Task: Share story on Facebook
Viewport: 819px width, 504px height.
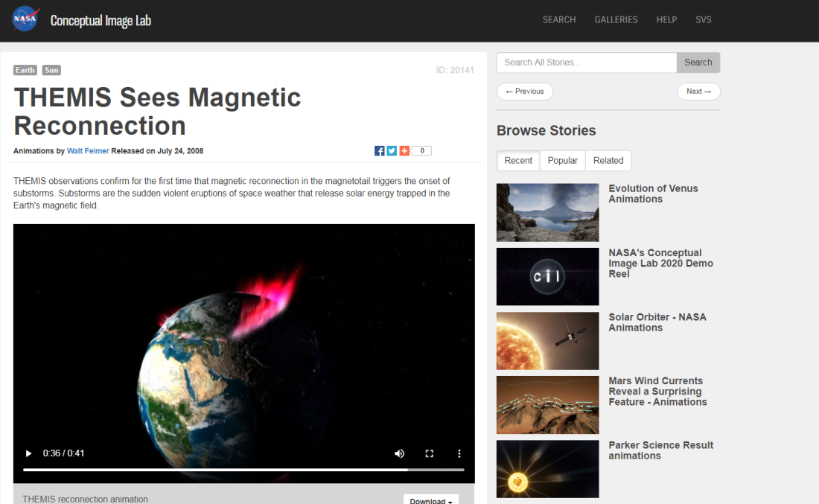Action: [x=379, y=151]
